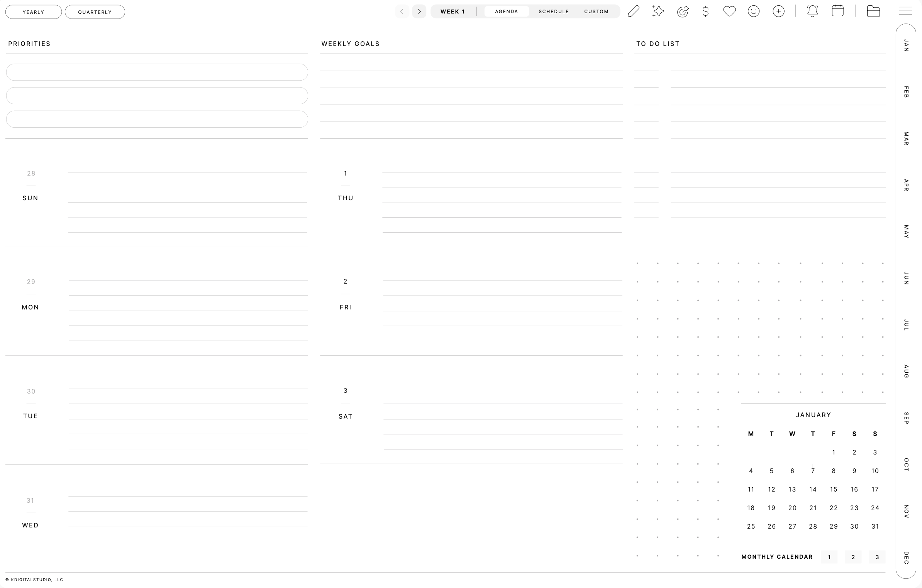Open Monthly Calendar layout 2
922x588 pixels.
click(x=853, y=557)
